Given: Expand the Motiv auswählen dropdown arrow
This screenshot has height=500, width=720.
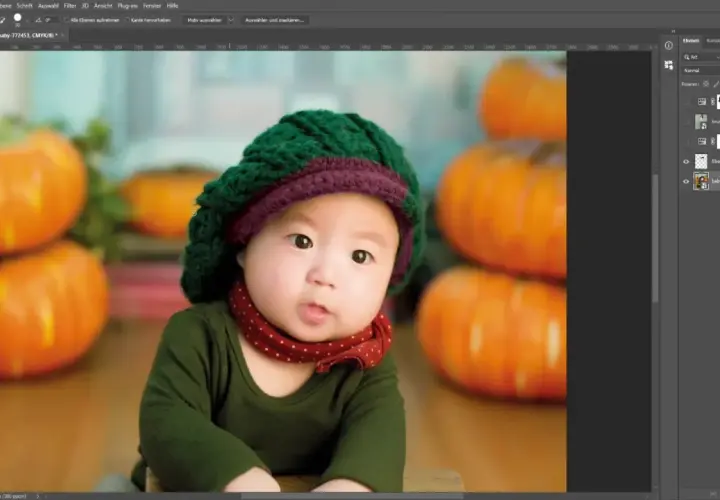Looking at the screenshot, I should pos(231,20).
